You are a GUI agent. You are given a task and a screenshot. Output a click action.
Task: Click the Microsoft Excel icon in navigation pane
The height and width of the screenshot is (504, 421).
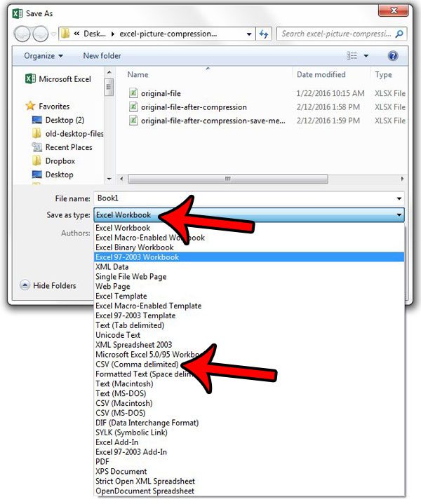pos(30,79)
